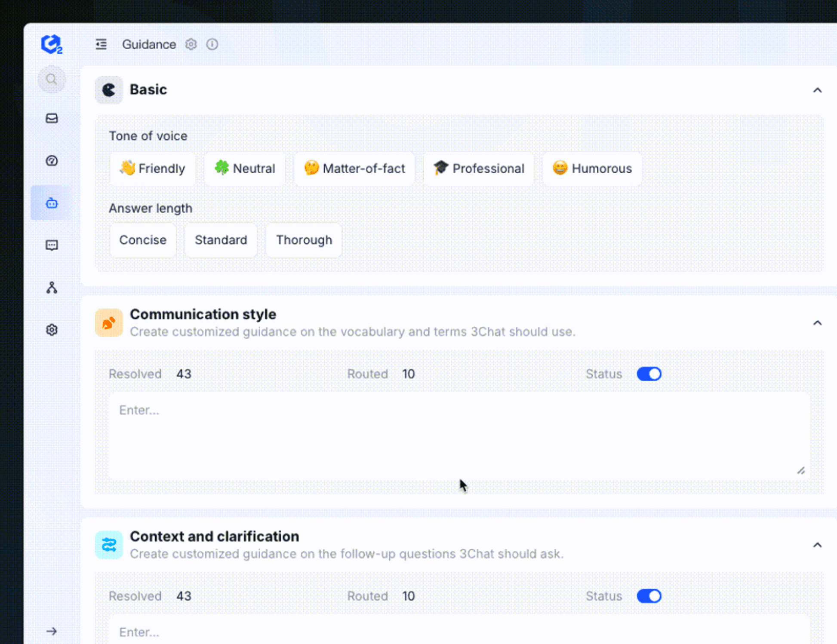Switch off Context and clarification status toggle
837x644 pixels.
[649, 596]
